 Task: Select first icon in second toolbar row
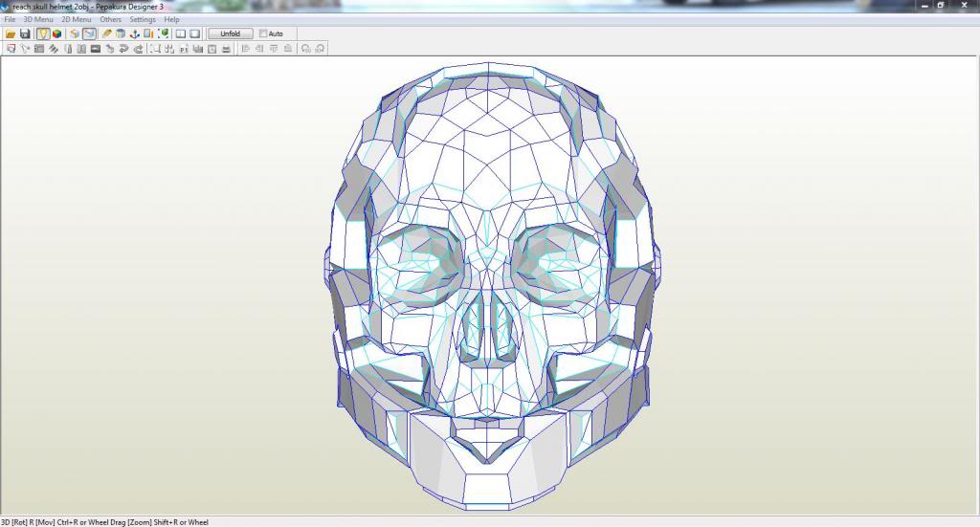(x=11, y=49)
